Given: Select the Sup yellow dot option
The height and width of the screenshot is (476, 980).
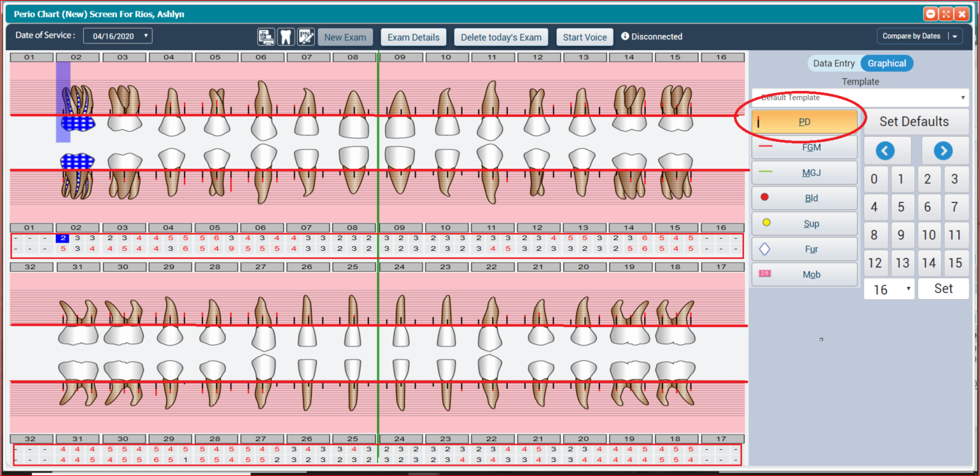Looking at the screenshot, I should (x=804, y=223).
